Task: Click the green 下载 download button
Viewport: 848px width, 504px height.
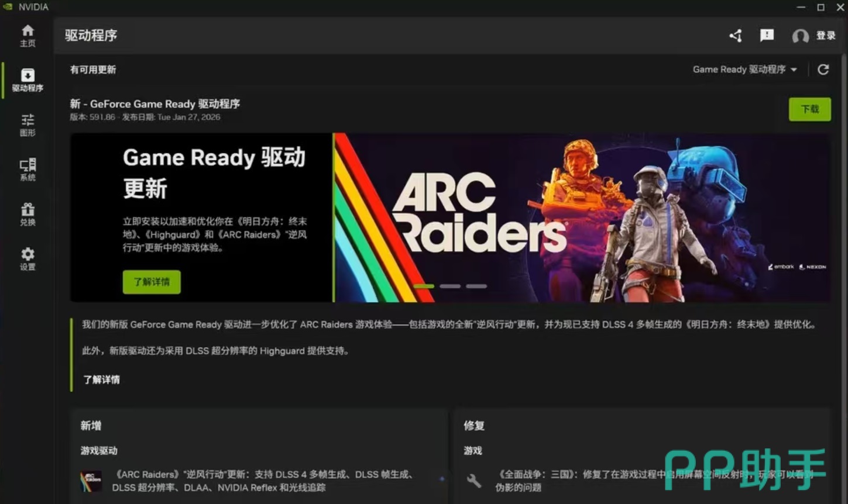Action: [x=810, y=109]
